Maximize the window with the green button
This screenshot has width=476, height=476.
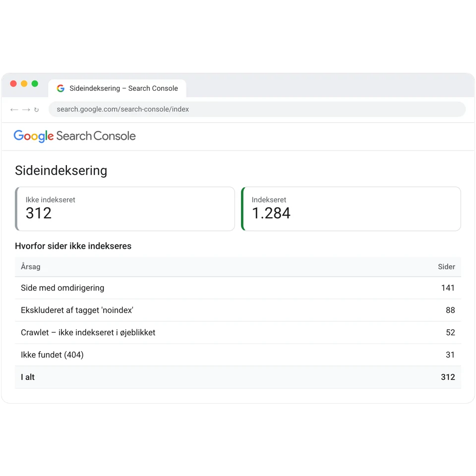[x=35, y=83]
